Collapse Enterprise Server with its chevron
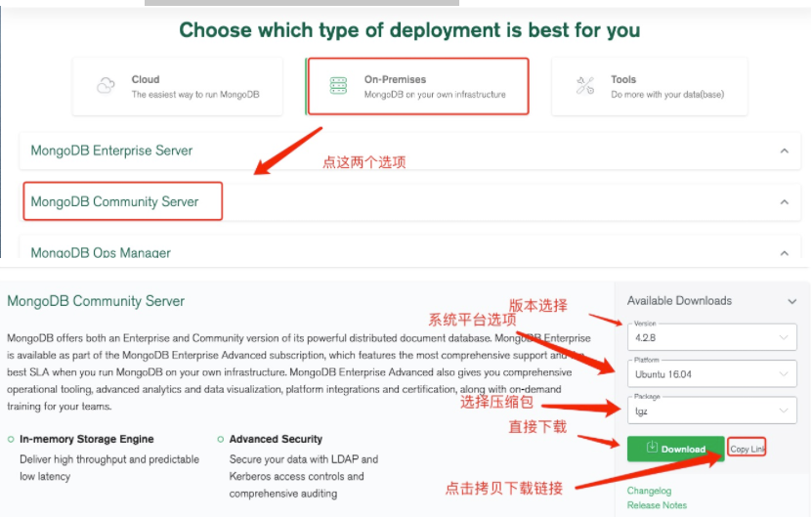The width and height of the screenshot is (812, 519). point(784,151)
